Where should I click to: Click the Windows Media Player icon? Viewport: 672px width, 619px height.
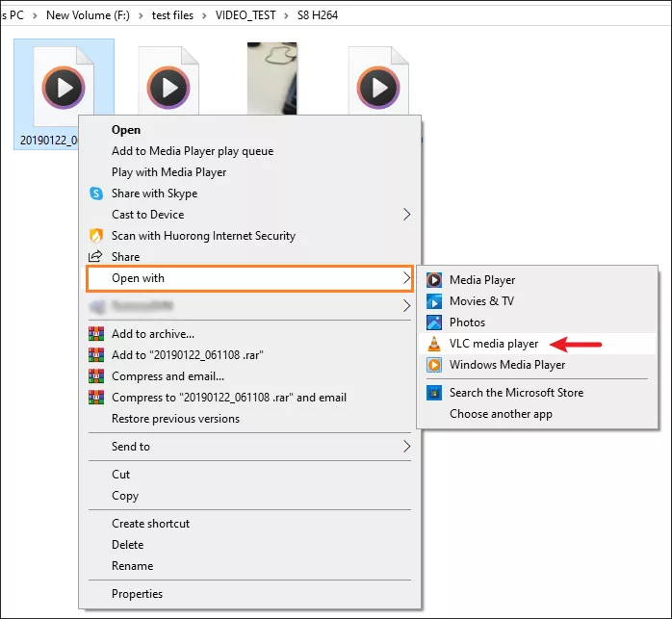433,365
